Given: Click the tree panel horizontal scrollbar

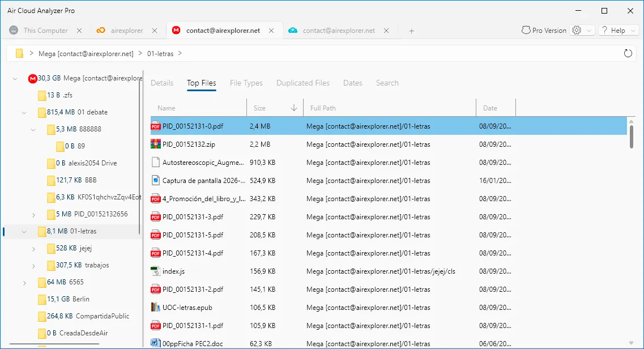Looking at the screenshot, I should point(54,344).
